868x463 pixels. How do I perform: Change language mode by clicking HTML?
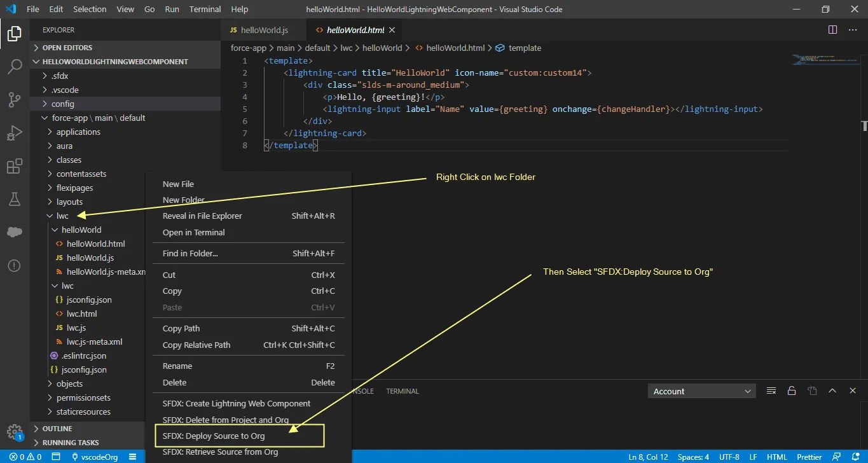click(x=776, y=457)
